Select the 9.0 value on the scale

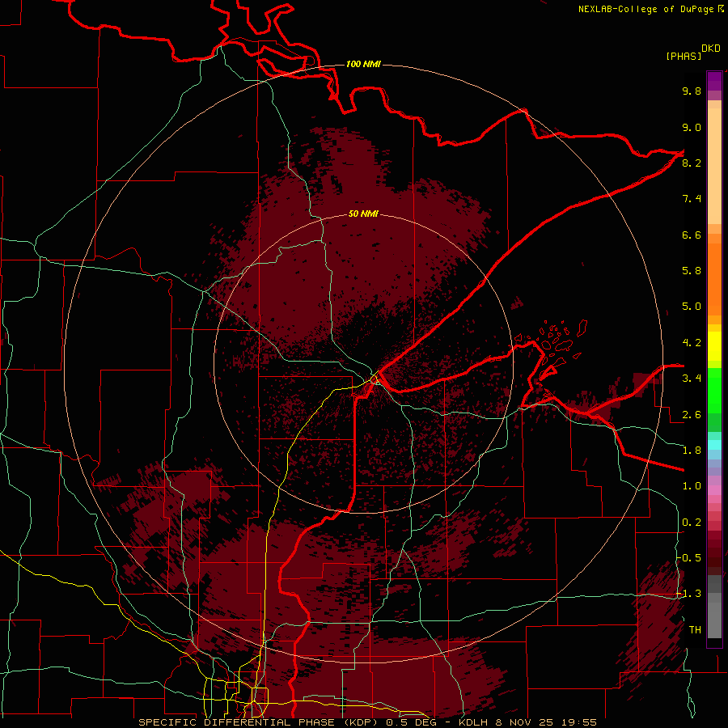point(692,127)
